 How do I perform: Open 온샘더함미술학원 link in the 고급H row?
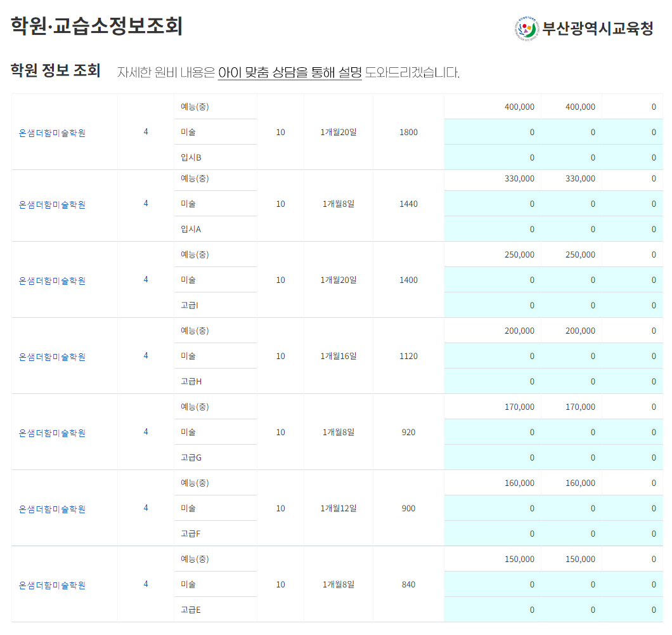tap(52, 357)
